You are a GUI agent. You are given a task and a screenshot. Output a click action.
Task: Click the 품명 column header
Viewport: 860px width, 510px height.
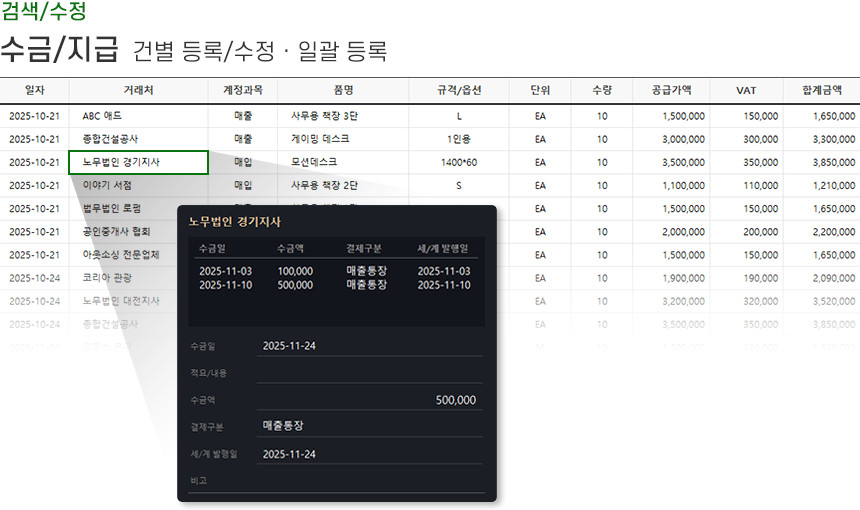pyautogui.click(x=344, y=90)
